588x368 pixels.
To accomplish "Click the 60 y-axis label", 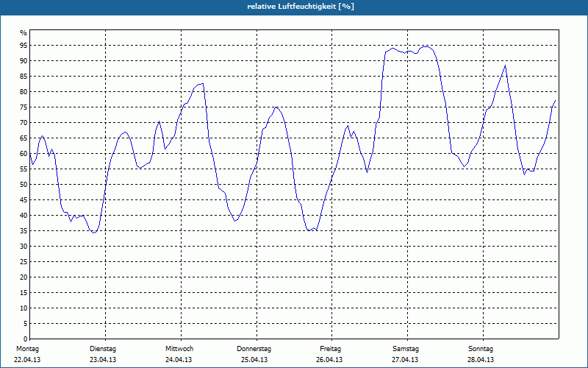I will (x=24, y=154).
